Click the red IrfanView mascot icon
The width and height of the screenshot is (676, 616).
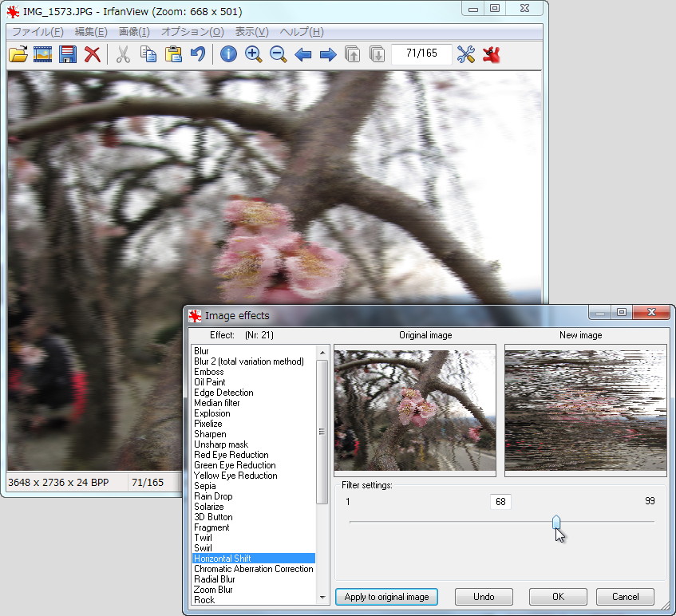(491, 54)
